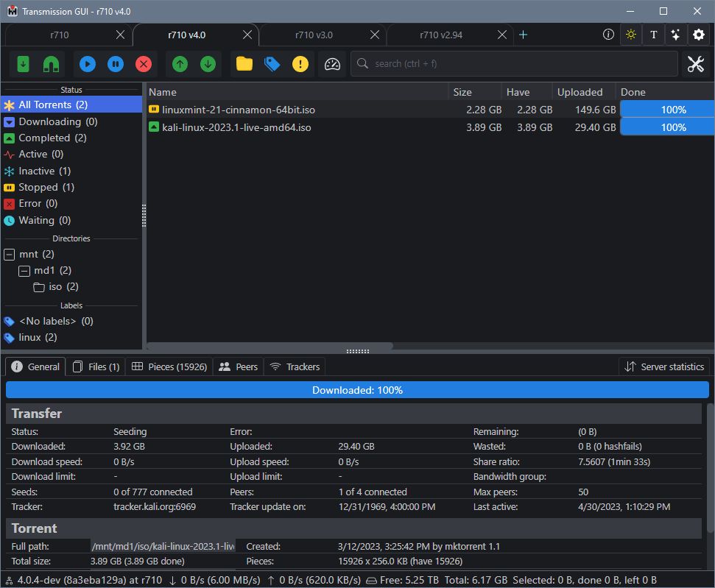Click the Downloaded 100% progress bar

357,390
